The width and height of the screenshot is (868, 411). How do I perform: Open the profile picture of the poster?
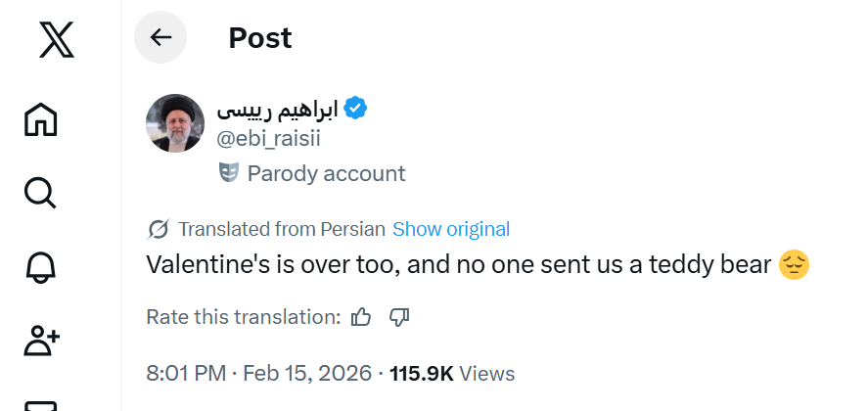[x=174, y=124]
